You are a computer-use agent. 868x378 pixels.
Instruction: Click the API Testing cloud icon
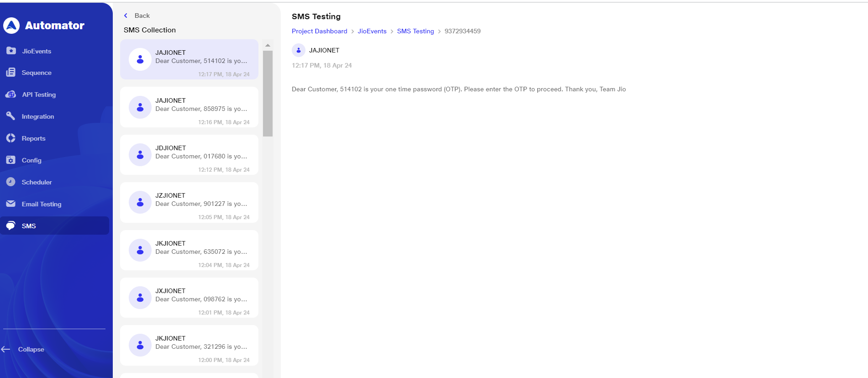click(11, 94)
